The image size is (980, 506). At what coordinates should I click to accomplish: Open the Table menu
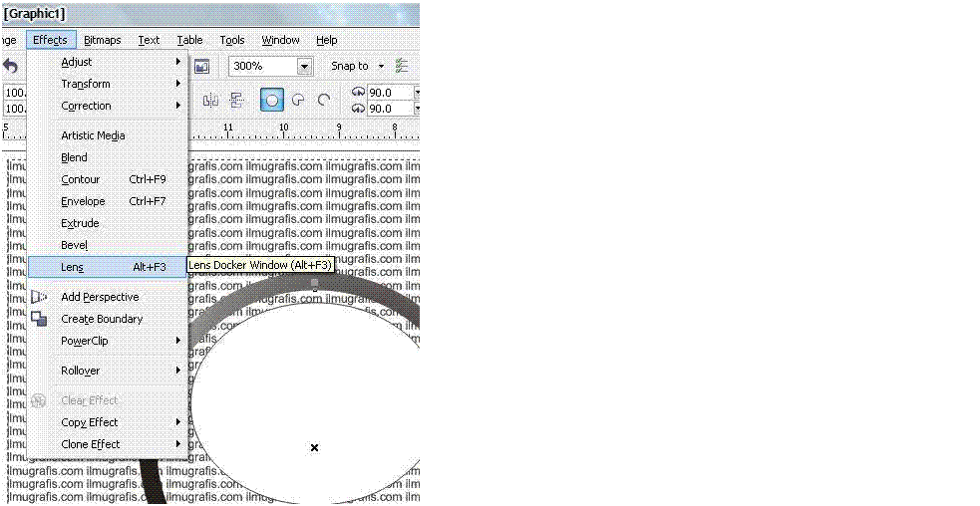[x=189, y=40]
